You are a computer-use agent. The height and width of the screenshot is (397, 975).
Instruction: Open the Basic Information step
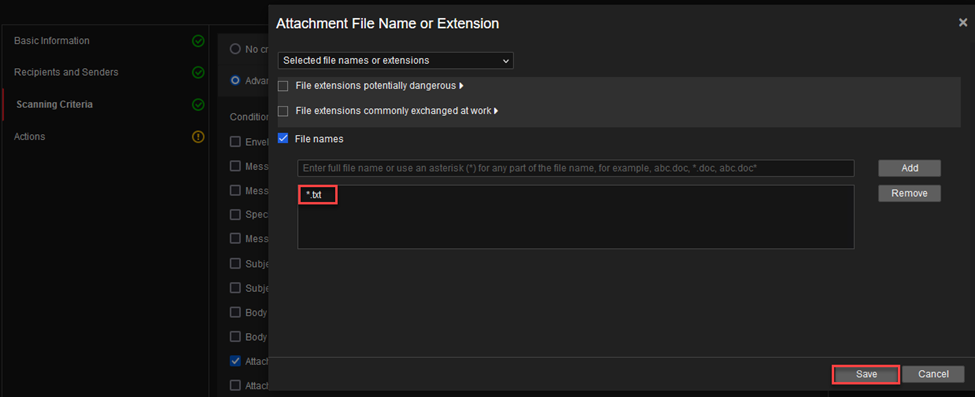(x=52, y=41)
